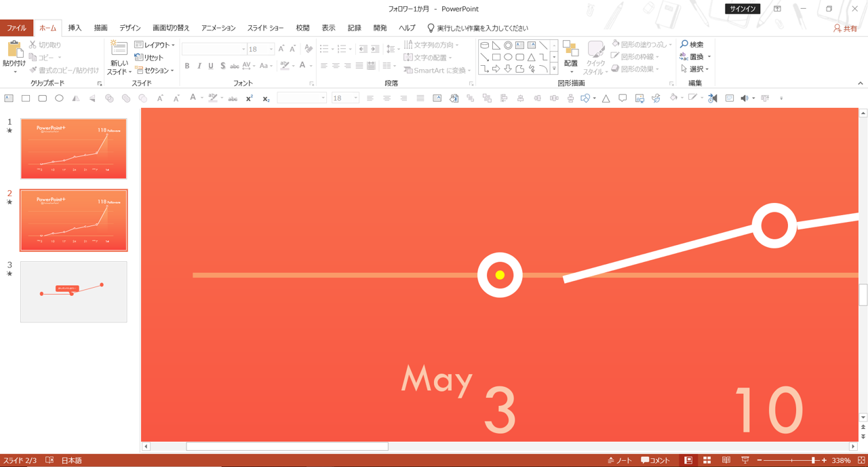Open the セクション dropdown
This screenshot has height=467, width=868.
click(155, 71)
